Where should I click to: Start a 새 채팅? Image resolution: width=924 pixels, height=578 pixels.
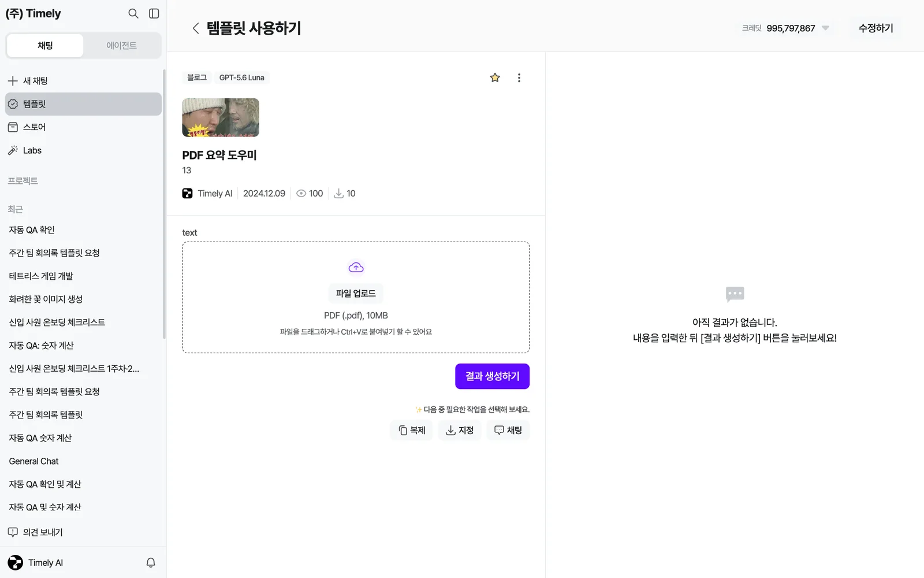(x=83, y=81)
